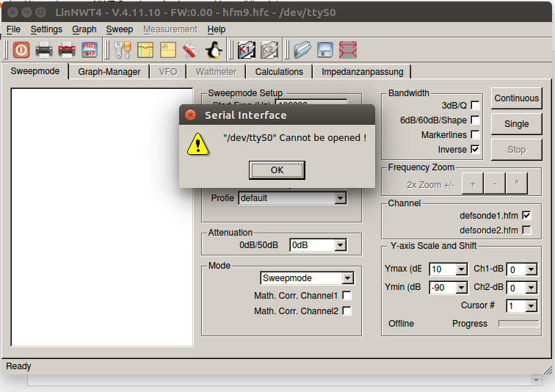The height and width of the screenshot is (392, 555).
Task: Save graph as PNG/BMP icon
Action: [x=90, y=50]
